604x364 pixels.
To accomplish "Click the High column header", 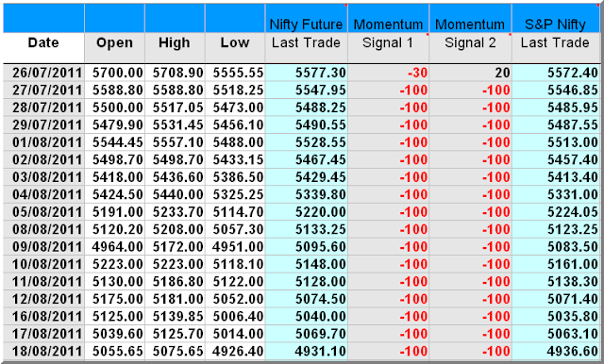I will [175, 42].
